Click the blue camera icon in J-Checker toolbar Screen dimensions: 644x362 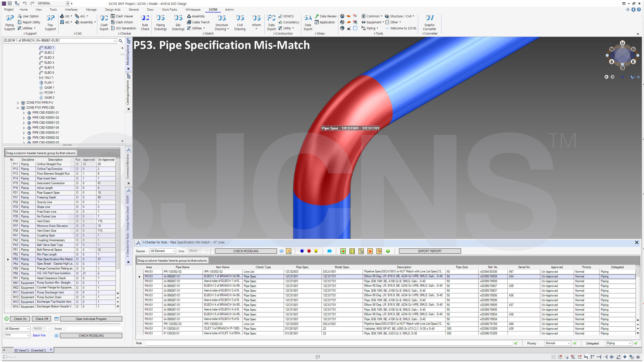pos(329,251)
